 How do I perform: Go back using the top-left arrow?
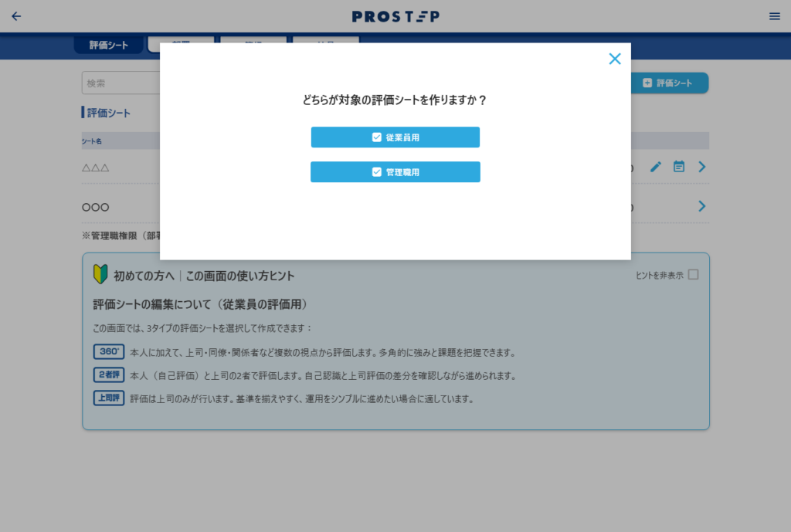pos(16,16)
